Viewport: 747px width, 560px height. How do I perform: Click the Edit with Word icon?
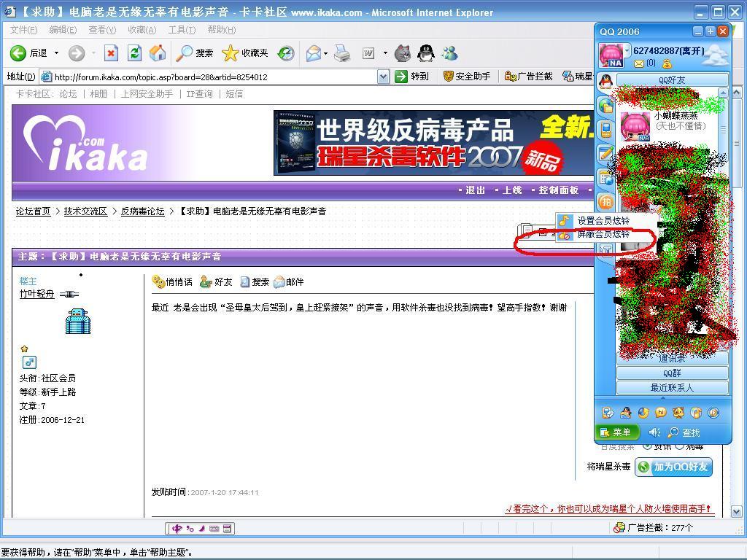click(x=368, y=52)
